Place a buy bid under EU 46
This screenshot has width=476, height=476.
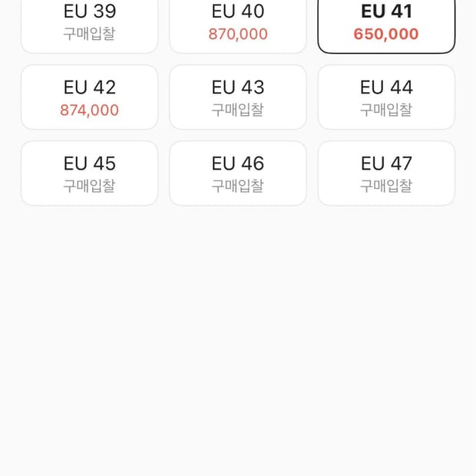(238, 186)
